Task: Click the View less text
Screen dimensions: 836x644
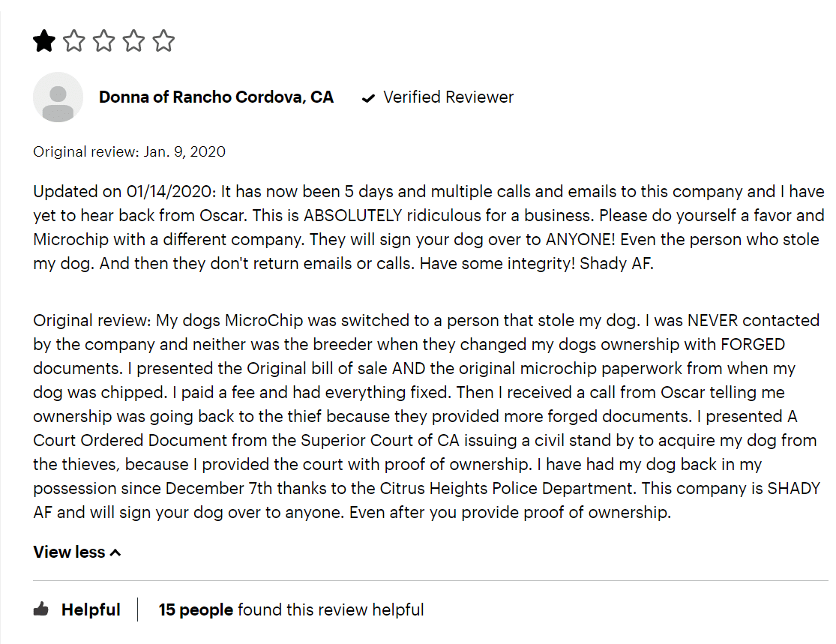Action: (69, 552)
